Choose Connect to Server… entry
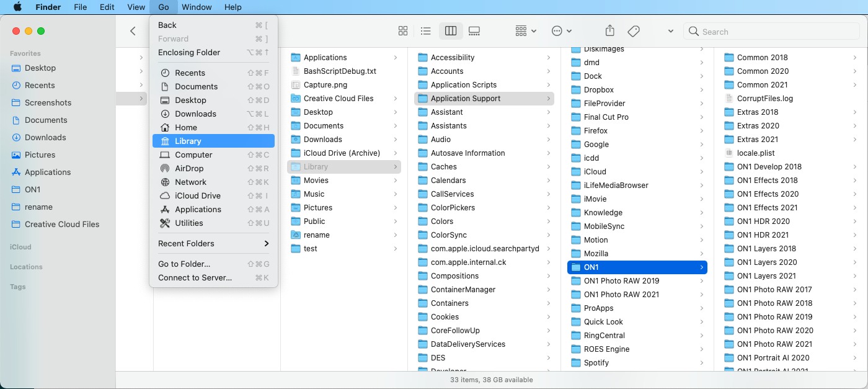This screenshot has height=389, width=868. pos(195,277)
